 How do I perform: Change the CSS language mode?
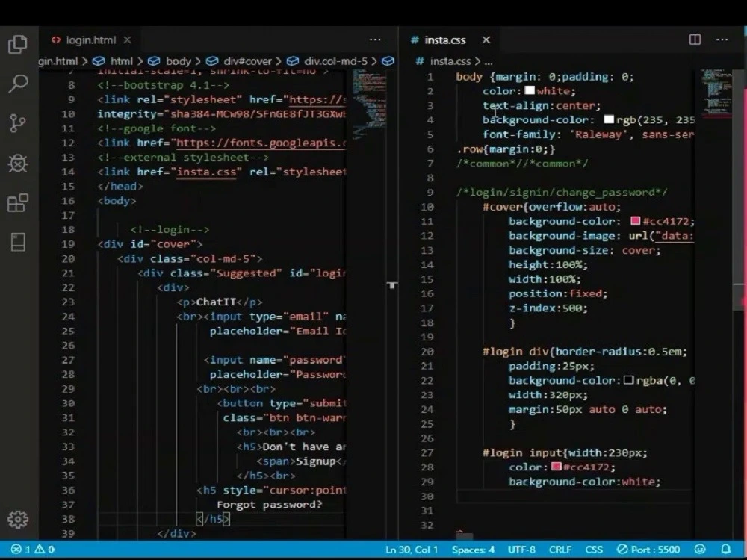pyautogui.click(x=594, y=549)
